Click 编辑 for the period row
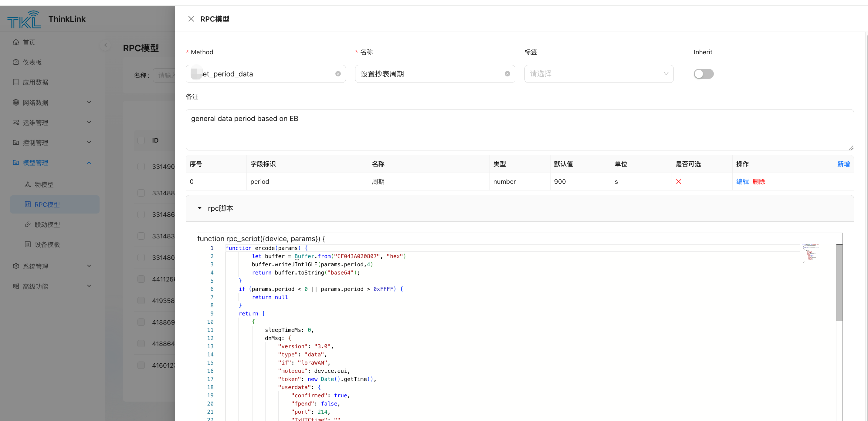The width and height of the screenshot is (868, 421). [x=742, y=182]
